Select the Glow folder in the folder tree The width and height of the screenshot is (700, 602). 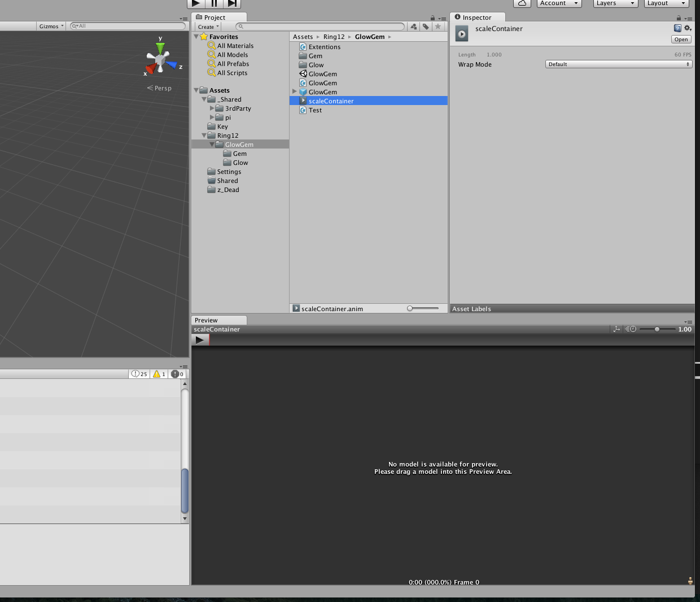[x=240, y=163]
